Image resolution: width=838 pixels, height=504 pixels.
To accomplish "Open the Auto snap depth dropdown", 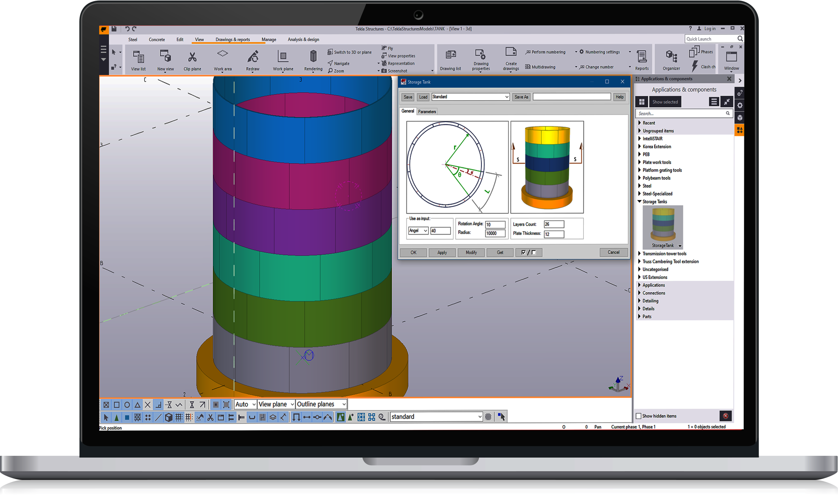I will pos(245,404).
